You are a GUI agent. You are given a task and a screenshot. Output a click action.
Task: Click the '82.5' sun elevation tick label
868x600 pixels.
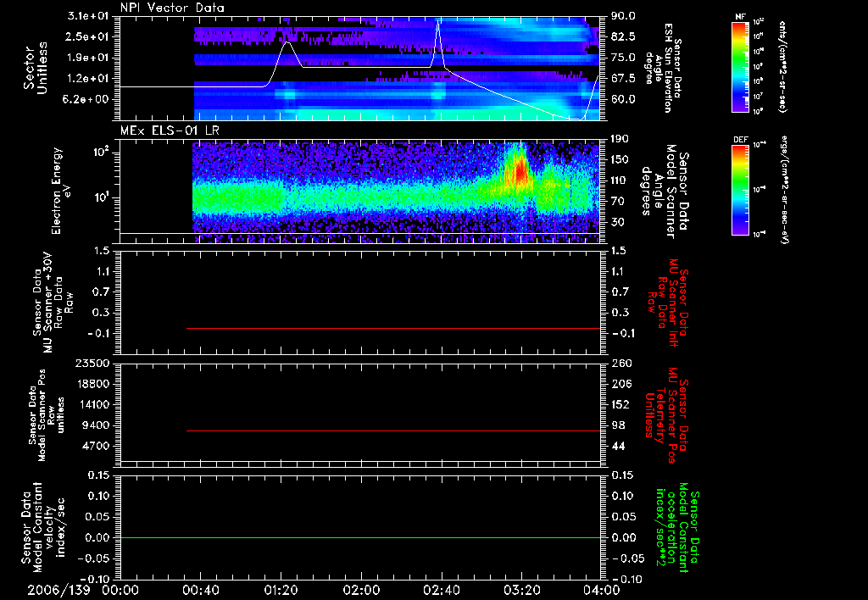[x=623, y=36]
